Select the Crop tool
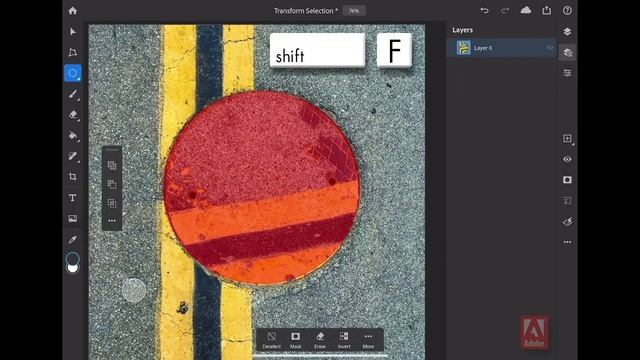Image resolution: width=640 pixels, height=360 pixels. click(73, 177)
